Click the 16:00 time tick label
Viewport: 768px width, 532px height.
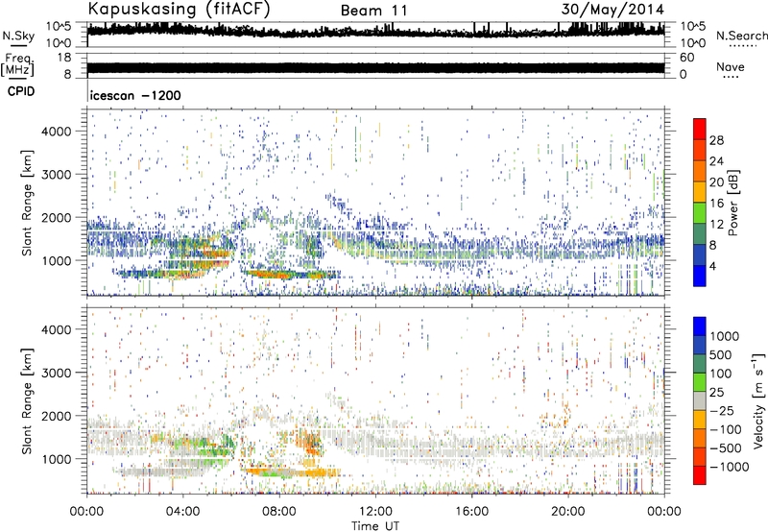[471, 511]
